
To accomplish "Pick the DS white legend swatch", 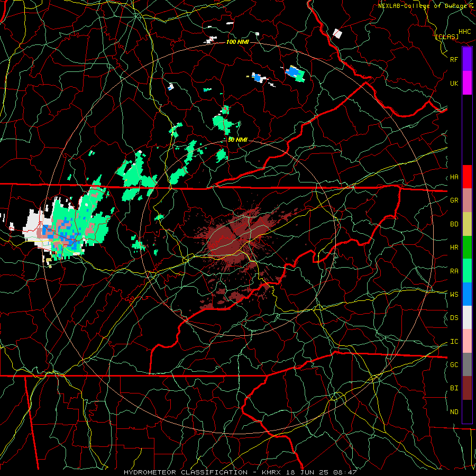I will pyautogui.click(x=467, y=317).
